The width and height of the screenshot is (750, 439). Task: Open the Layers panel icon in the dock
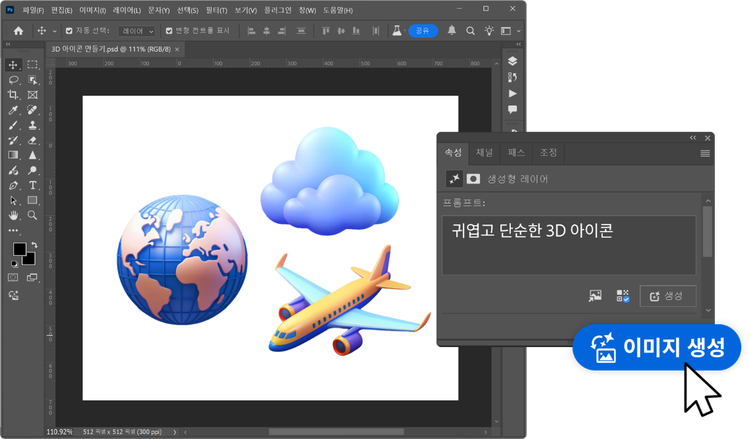tap(512, 61)
